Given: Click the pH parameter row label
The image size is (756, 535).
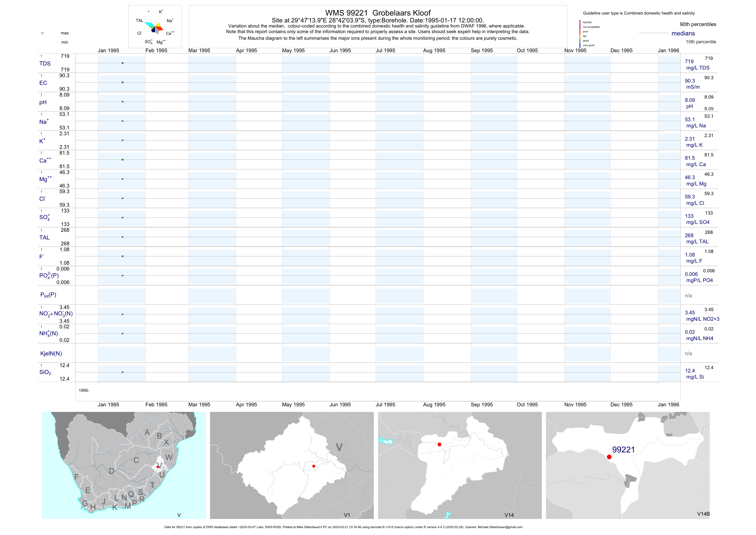Looking at the screenshot, I should [43, 102].
